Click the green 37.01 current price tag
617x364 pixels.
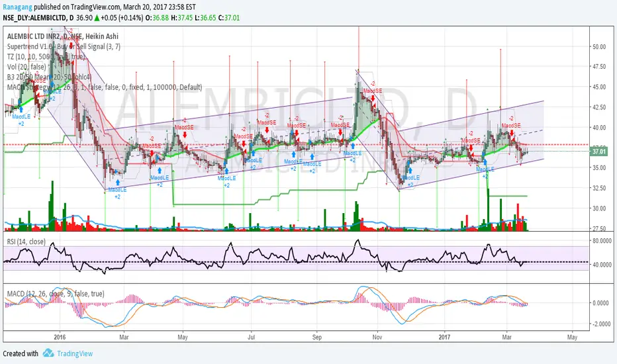coord(599,152)
